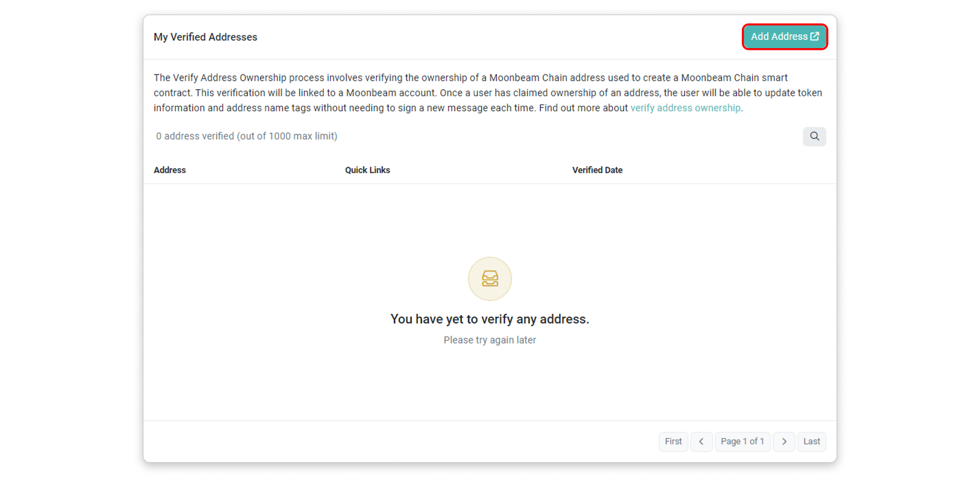Select the Address column header
Viewport: 980px width, 478px height.
[170, 170]
